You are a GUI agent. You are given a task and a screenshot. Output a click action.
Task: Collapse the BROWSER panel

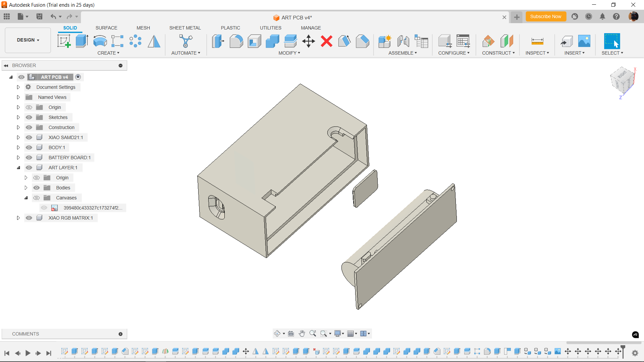[6, 65]
